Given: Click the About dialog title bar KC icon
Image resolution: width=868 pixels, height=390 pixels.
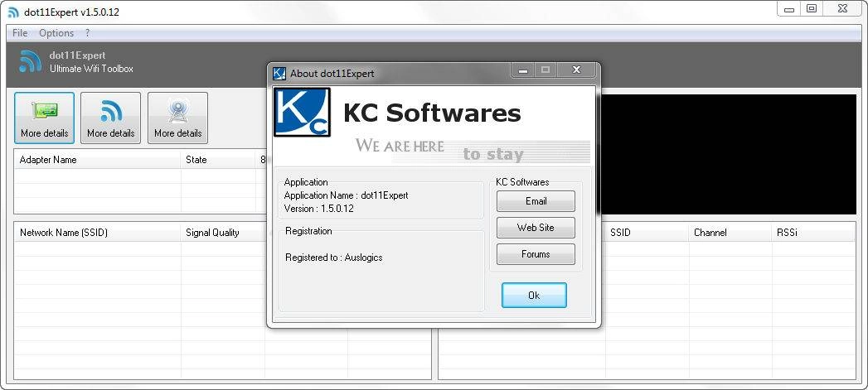Looking at the screenshot, I should pyautogui.click(x=279, y=73).
